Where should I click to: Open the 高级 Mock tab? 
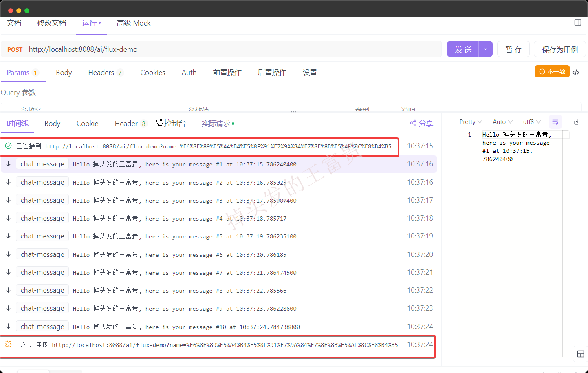click(134, 23)
